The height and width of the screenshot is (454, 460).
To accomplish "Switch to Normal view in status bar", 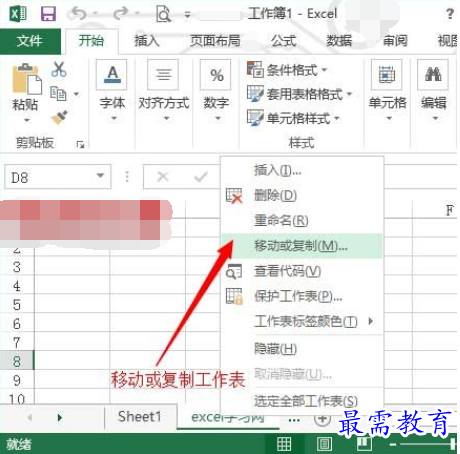I will (x=284, y=444).
